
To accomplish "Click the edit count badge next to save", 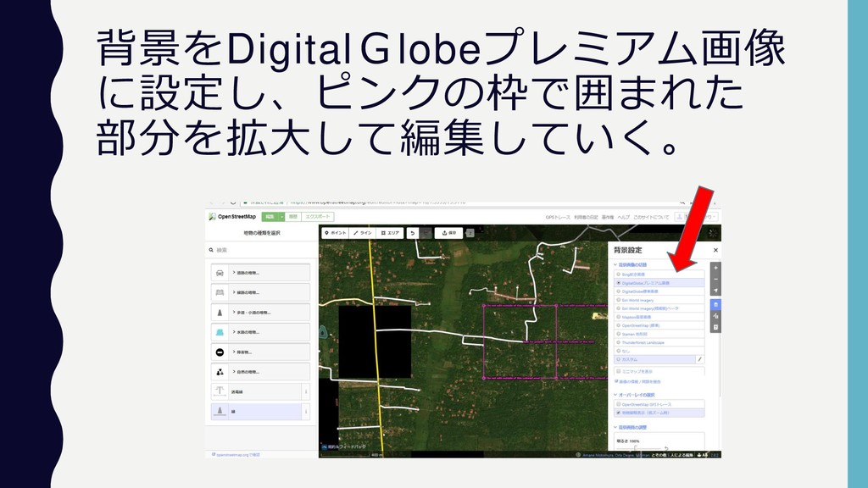I will (x=470, y=233).
